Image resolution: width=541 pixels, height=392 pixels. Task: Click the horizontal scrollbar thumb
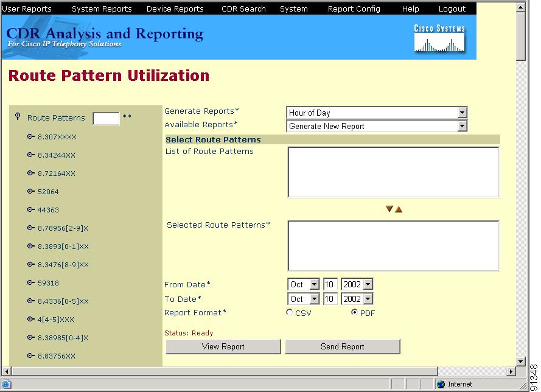tap(225, 371)
